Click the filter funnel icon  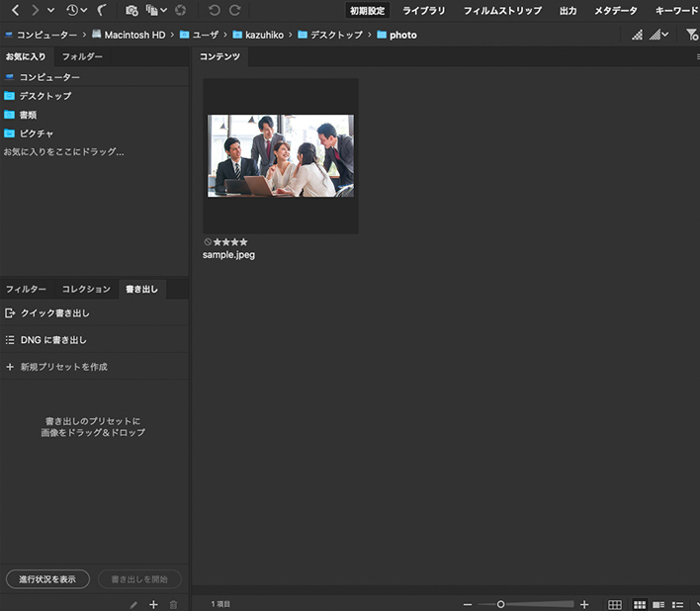(x=692, y=35)
